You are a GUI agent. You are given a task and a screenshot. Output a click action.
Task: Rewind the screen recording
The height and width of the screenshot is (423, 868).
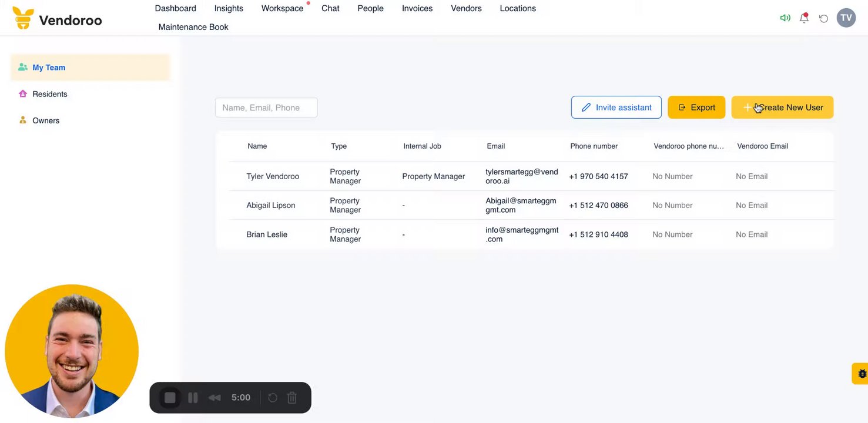click(215, 398)
